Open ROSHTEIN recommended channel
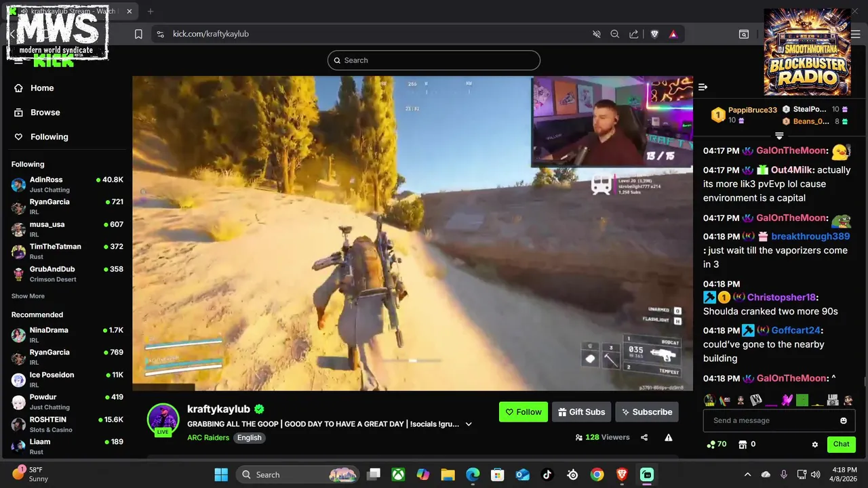Image resolution: width=868 pixels, height=488 pixels. tap(67, 424)
